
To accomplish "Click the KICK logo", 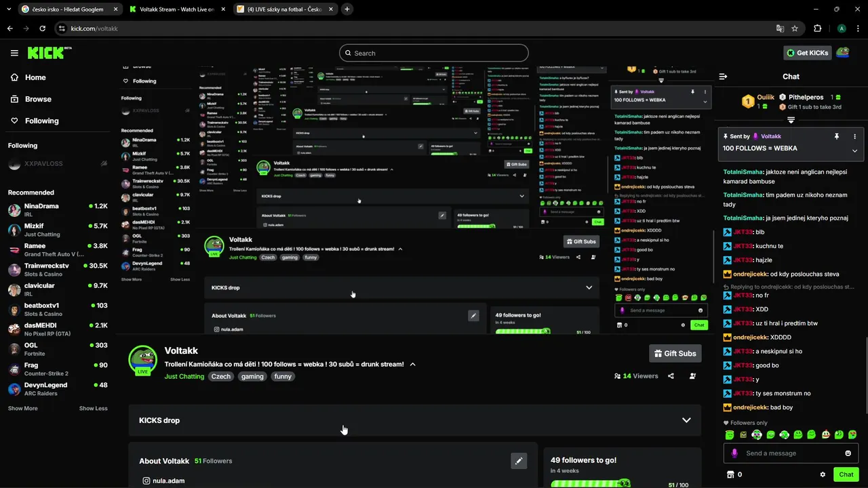I will pos(50,53).
